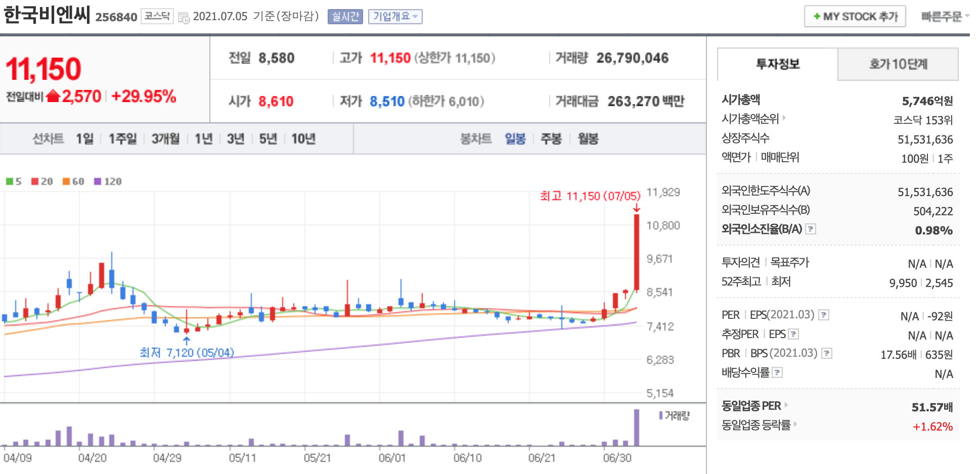
Task: Click stock code 256840
Action: [x=116, y=17]
